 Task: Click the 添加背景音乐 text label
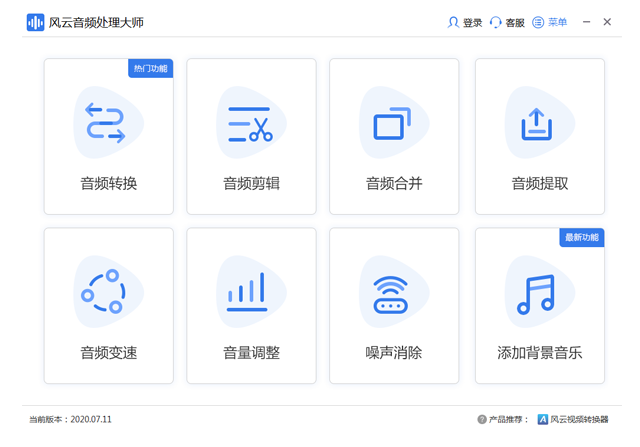[x=540, y=353]
